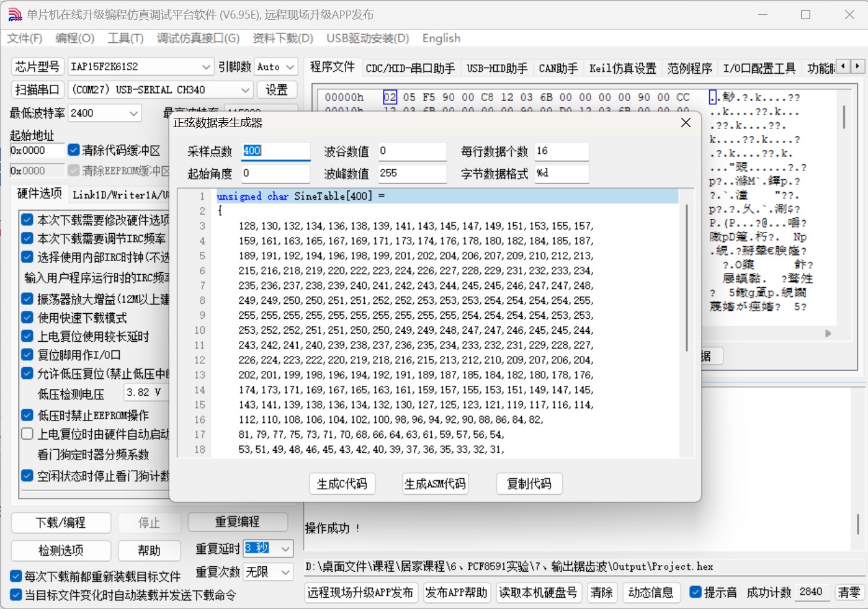Click the serial port 设置 button

tap(277, 90)
